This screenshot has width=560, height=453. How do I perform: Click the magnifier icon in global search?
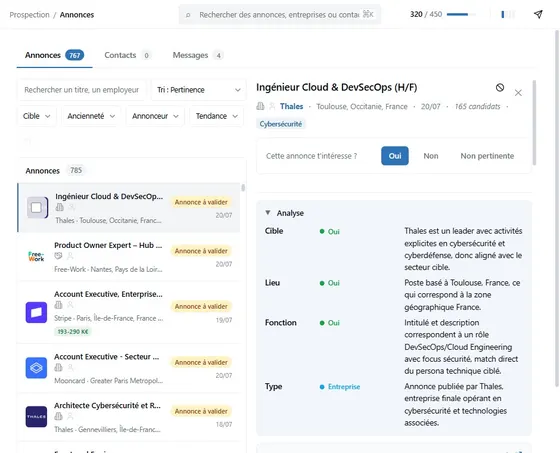(188, 15)
